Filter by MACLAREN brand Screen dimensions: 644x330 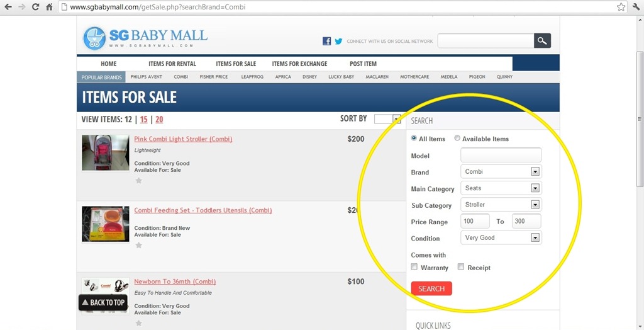click(x=377, y=77)
